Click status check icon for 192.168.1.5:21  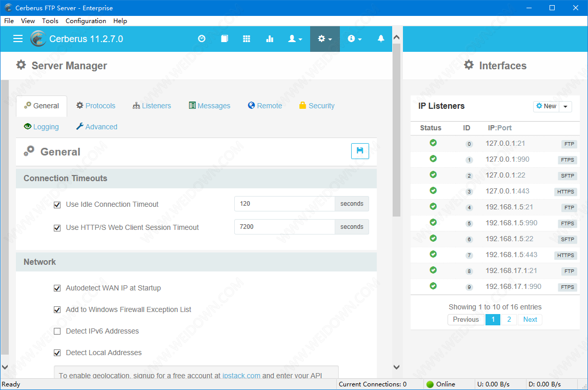pos(433,206)
